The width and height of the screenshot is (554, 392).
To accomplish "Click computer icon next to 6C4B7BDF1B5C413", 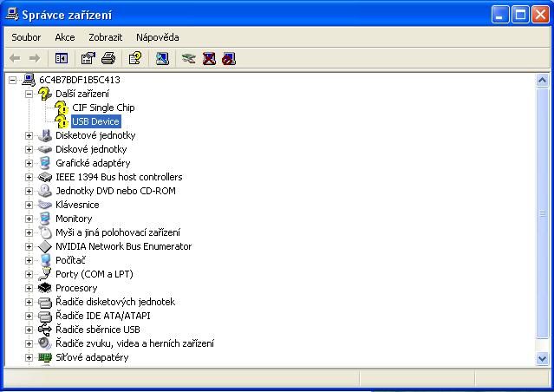I will pyautogui.click(x=29, y=80).
